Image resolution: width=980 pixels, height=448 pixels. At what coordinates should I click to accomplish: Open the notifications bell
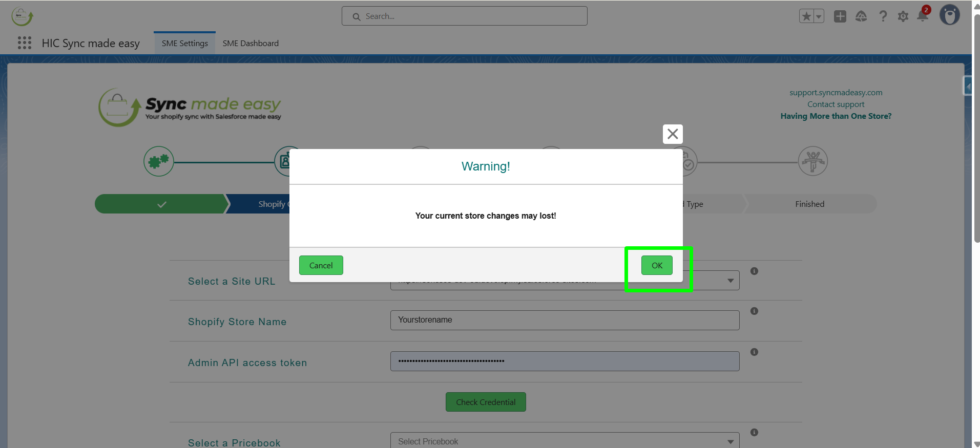[923, 16]
